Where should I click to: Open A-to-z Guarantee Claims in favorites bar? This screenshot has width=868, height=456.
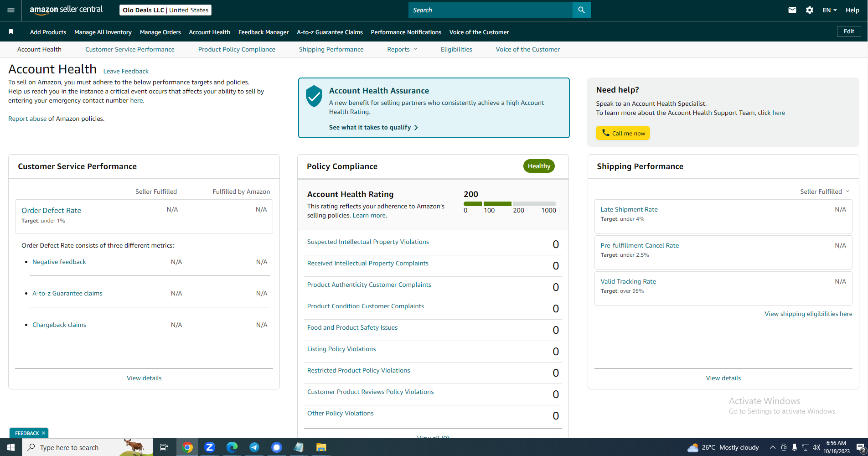[330, 32]
